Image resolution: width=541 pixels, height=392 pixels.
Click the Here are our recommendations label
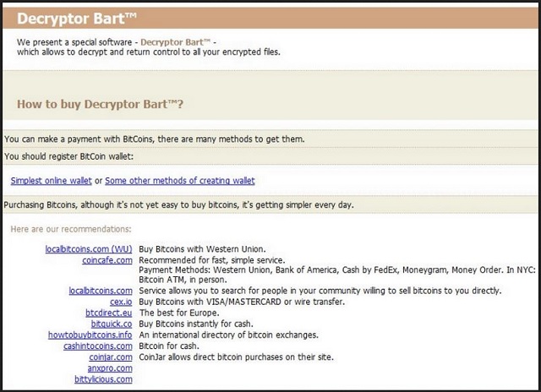tap(71, 229)
